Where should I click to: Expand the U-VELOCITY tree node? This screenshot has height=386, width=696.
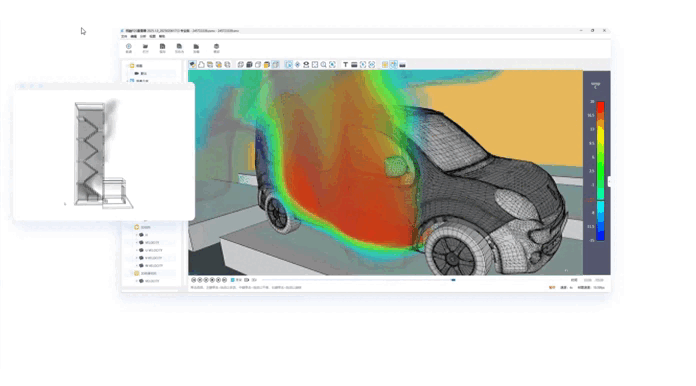137,250
